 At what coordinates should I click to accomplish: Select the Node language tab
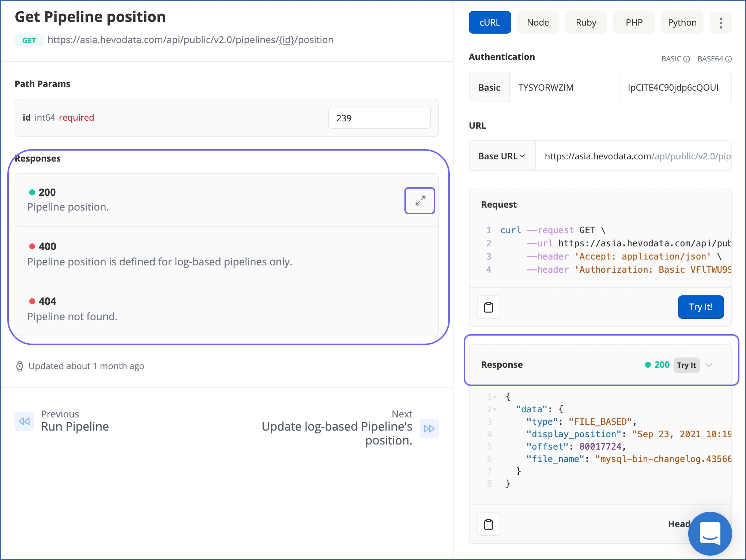[536, 22]
